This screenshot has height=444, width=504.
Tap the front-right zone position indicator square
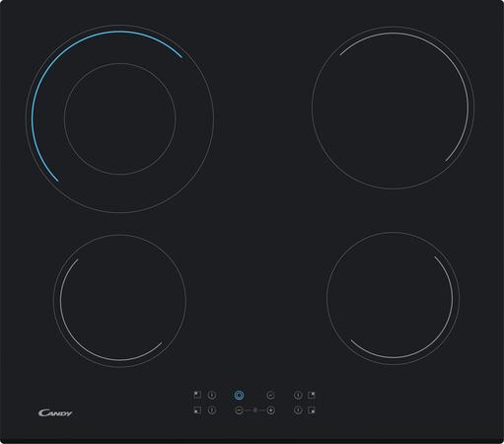pyautogui.click(x=312, y=410)
